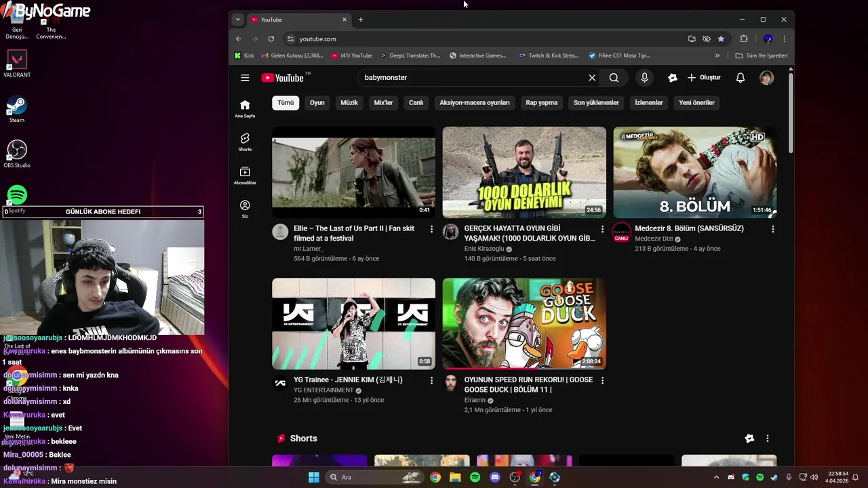Show hidden system tray icons

(716, 477)
